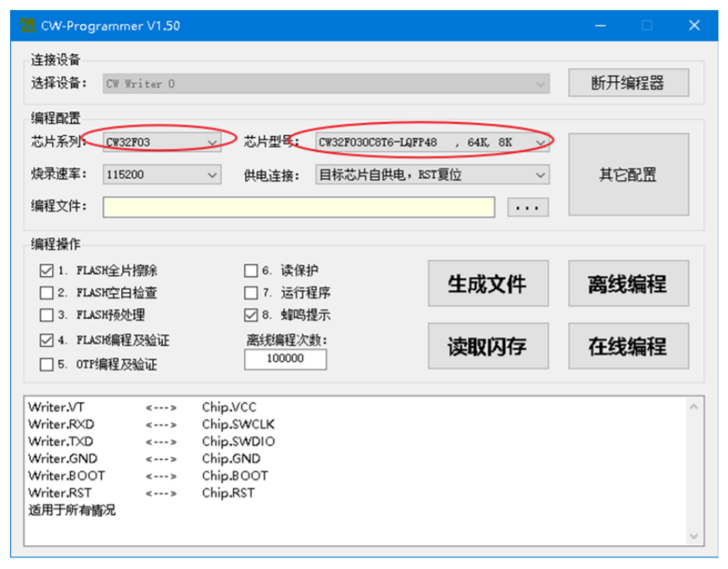Click the 离线编程次数 100000 input field
The image size is (728, 569).
coord(285,359)
